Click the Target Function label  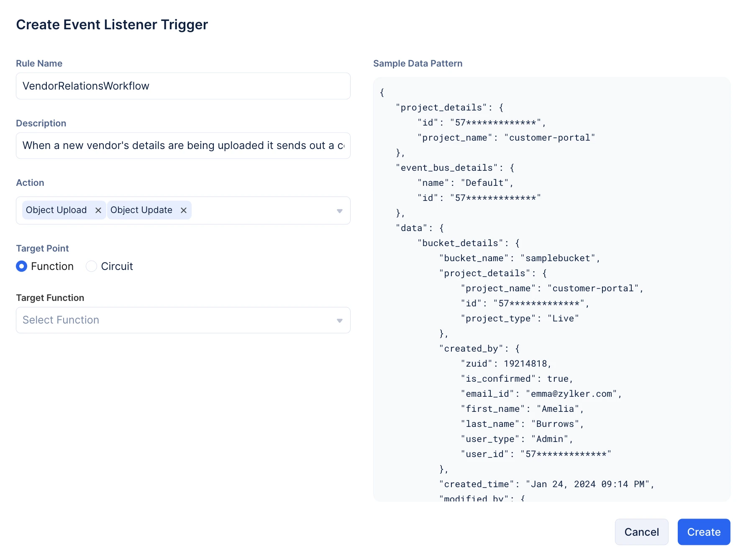[50, 298]
